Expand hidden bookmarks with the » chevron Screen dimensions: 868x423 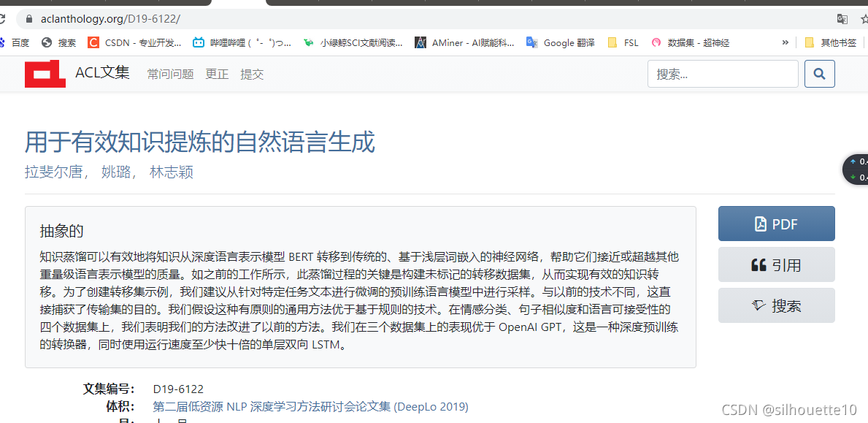[785, 42]
